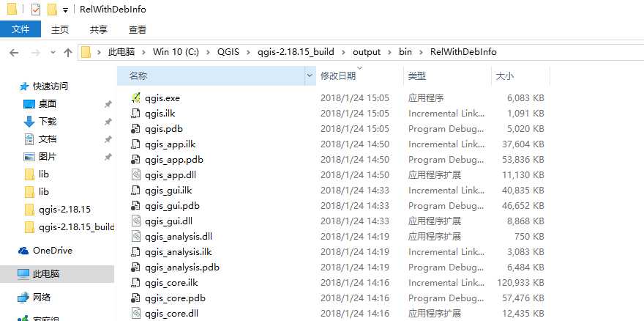Open the recent locations dropdown arrow
Image resolution: width=644 pixels, height=321 pixels.
point(53,52)
